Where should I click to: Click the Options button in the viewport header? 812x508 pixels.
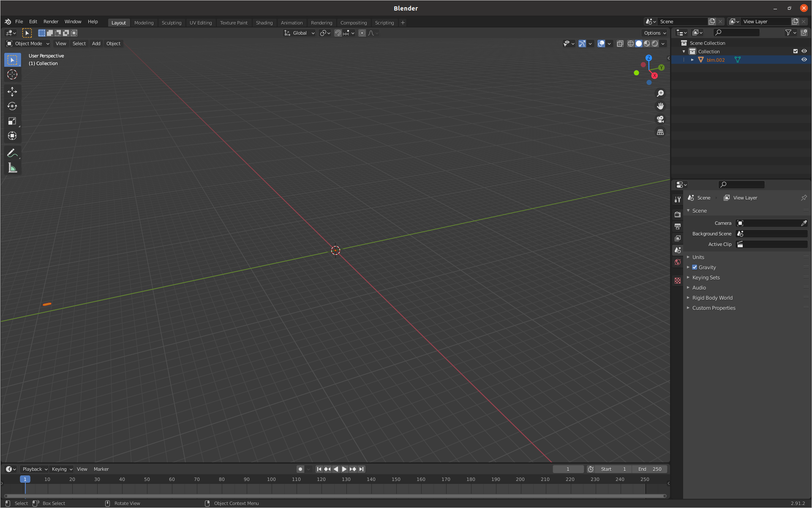pyautogui.click(x=654, y=33)
